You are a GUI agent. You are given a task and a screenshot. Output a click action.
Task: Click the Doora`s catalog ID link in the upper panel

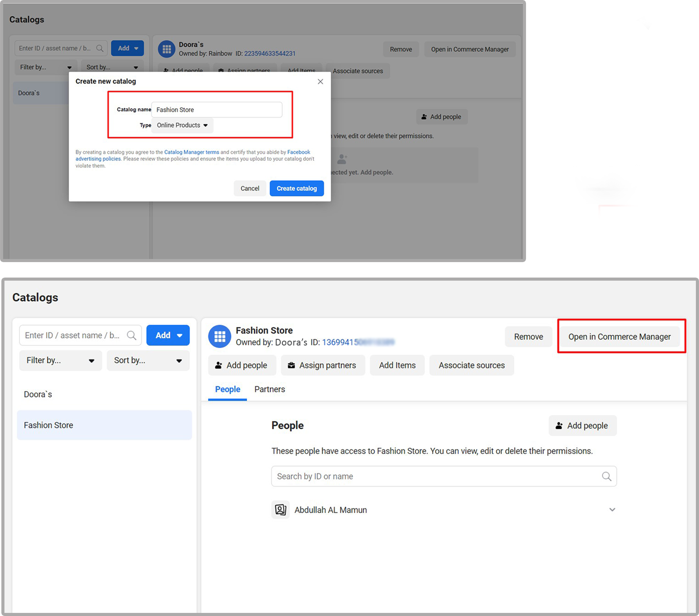(270, 53)
